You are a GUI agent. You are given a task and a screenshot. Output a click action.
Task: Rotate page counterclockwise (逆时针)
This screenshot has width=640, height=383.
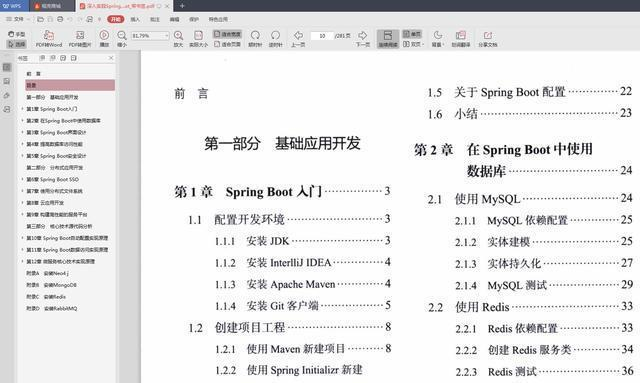click(x=276, y=39)
